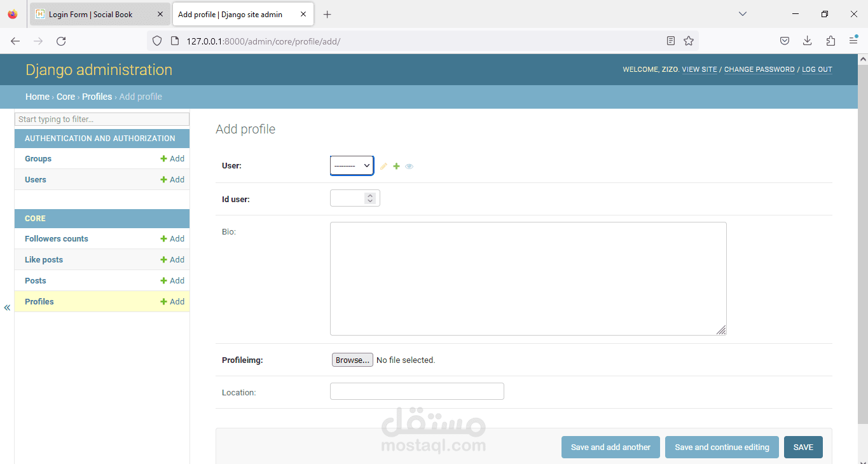Image resolution: width=868 pixels, height=464 pixels.
Task: Go to Core breadcrumb
Action: pos(65,97)
